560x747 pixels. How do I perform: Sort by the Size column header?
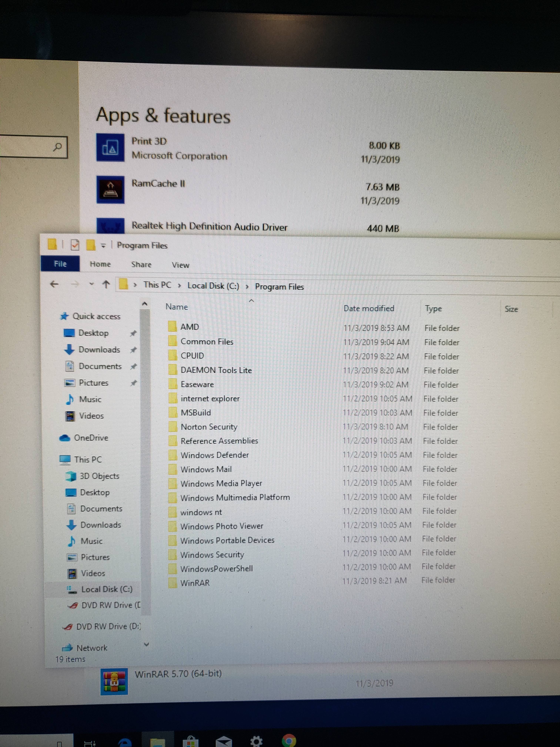tap(511, 309)
